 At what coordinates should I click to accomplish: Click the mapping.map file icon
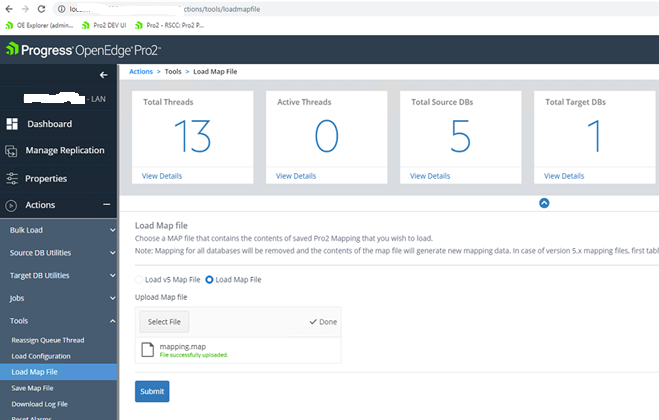[146, 350]
